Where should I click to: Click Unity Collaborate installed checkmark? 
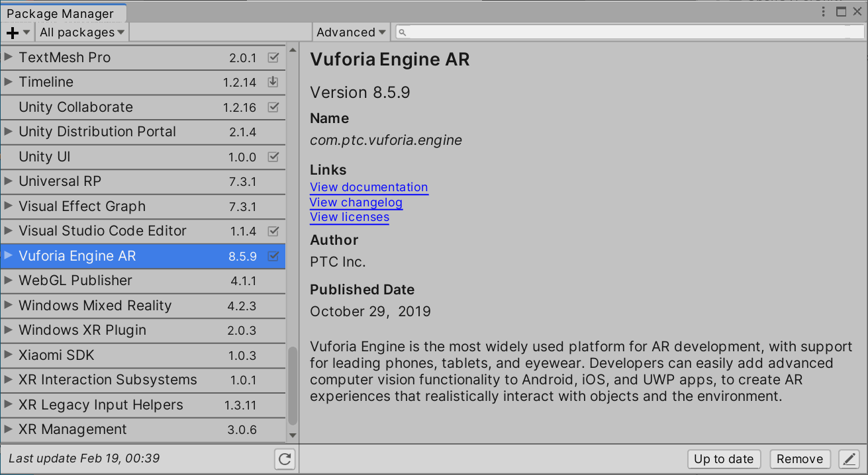(x=273, y=107)
